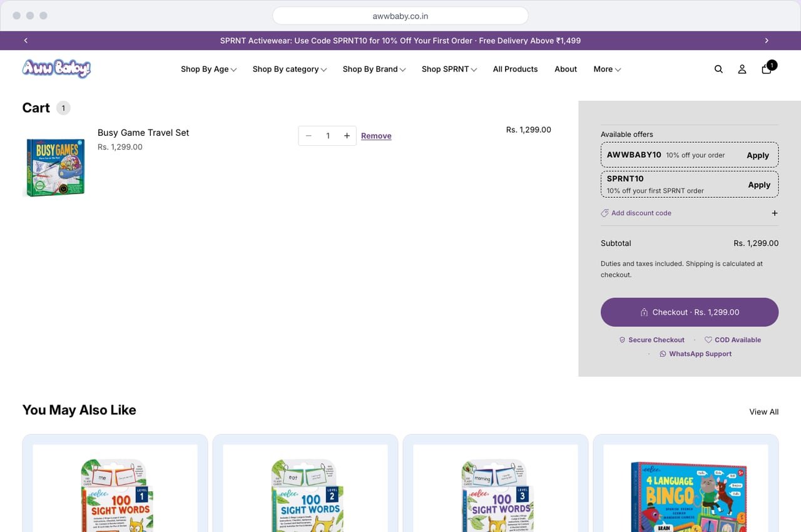Expand the Shop By Brand menu

click(374, 69)
